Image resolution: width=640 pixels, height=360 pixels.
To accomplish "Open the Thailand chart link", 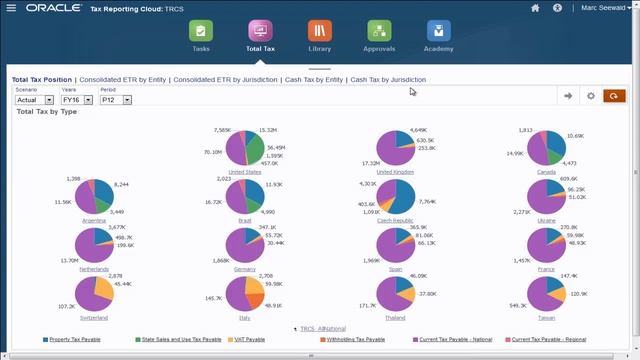I will coord(395,318).
